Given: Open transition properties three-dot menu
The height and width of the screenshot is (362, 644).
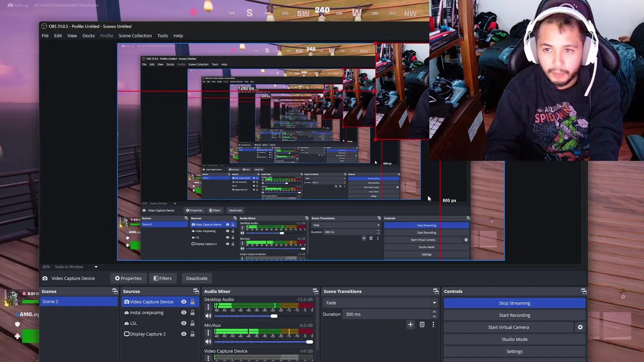Looking at the screenshot, I should coord(433,325).
